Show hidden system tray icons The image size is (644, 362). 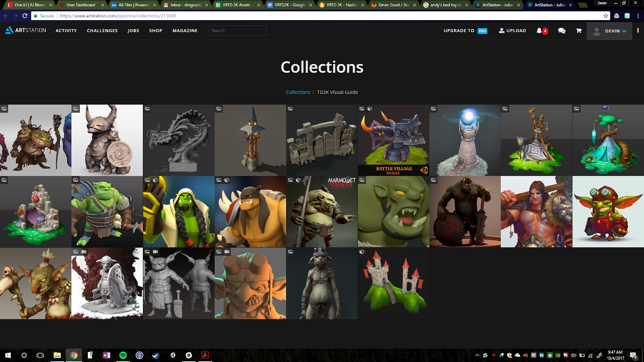coord(477,355)
